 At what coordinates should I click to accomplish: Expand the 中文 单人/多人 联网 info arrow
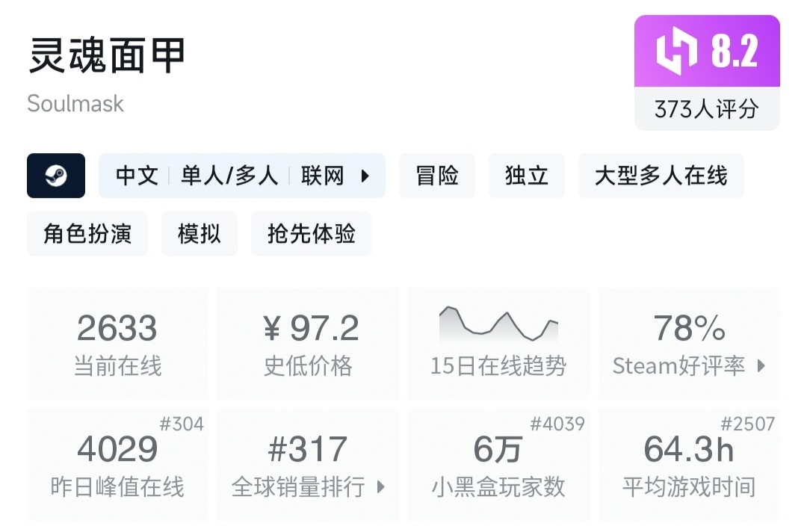pos(365,176)
